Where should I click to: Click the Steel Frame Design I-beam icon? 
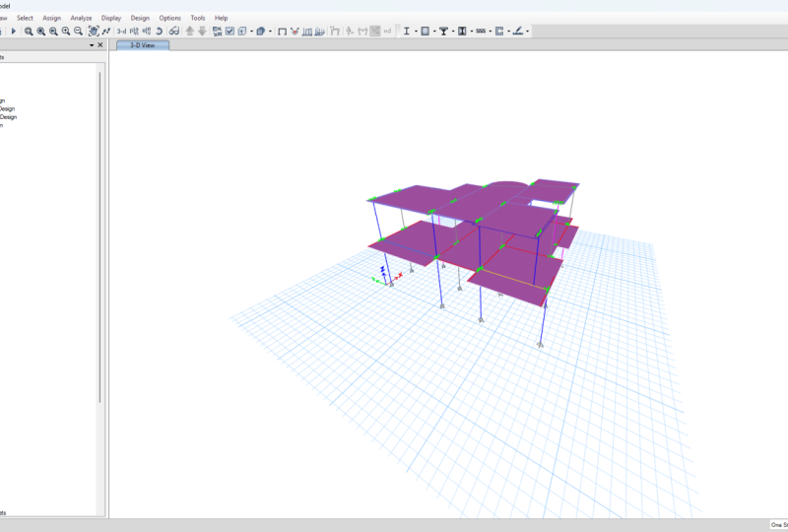pos(406,32)
